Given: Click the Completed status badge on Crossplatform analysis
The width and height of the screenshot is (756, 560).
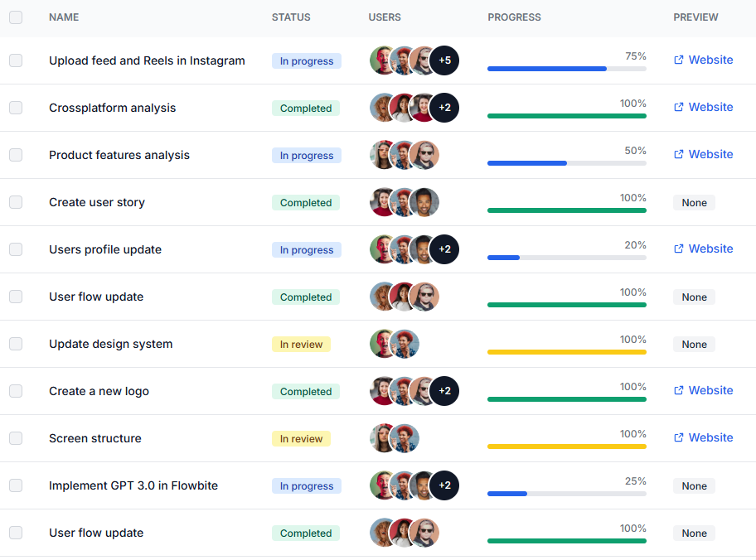Looking at the screenshot, I should pos(306,108).
